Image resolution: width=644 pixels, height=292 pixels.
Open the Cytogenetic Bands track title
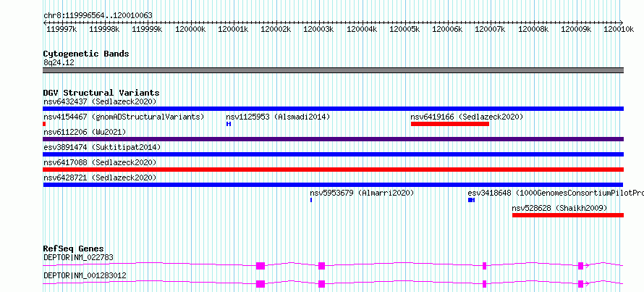coord(86,54)
